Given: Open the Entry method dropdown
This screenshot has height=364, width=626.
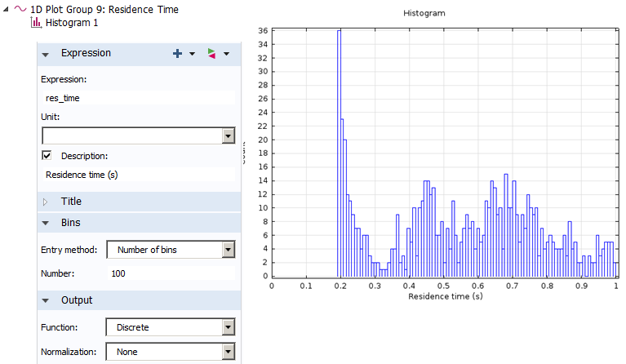Looking at the screenshot, I should coord(228,250).
